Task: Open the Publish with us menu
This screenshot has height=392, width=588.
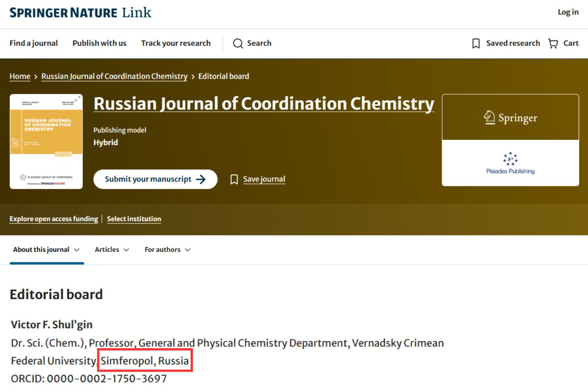Action: pos(99,43)
